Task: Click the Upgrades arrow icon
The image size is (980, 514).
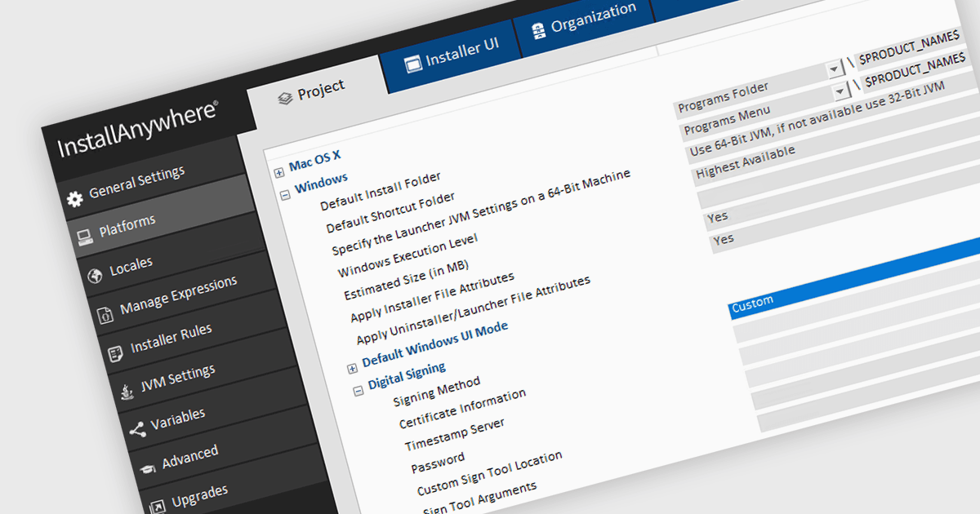Action: pyautogui.click(x=157, y=505)
